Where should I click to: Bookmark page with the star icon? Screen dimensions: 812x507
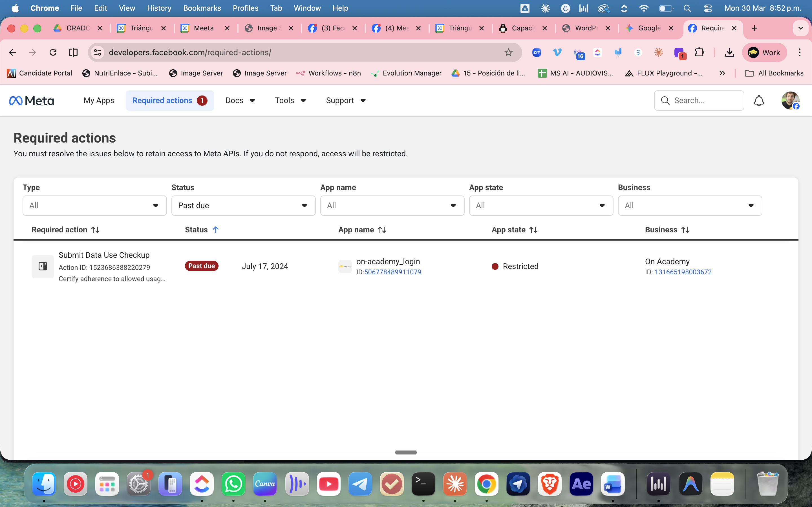pos(508,52)
